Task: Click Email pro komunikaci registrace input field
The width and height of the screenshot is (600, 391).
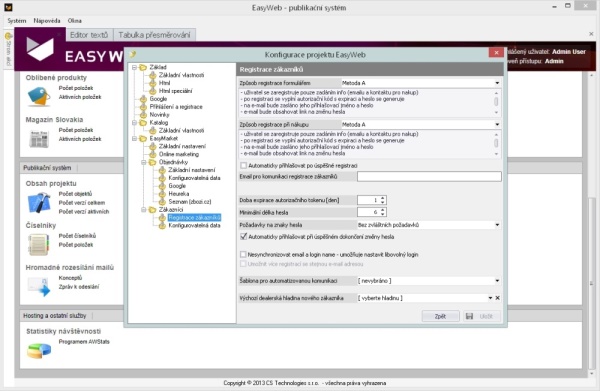Action: pos(429,176)
